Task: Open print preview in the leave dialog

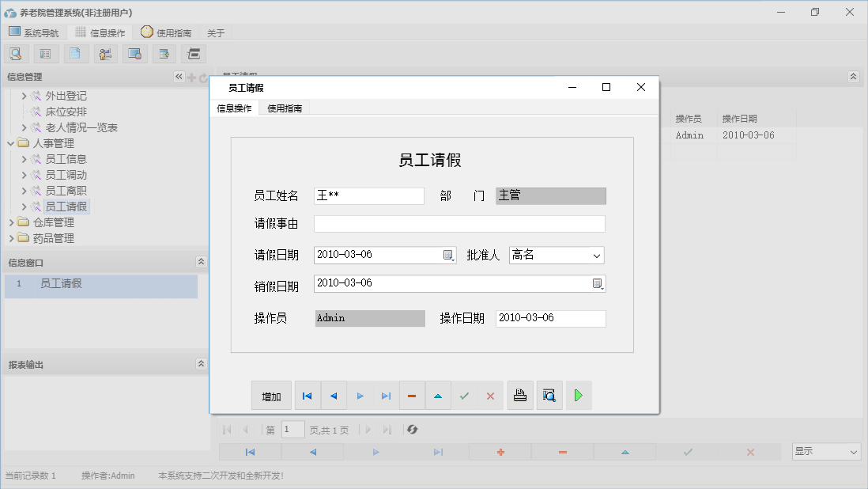Action: [549, 395]
